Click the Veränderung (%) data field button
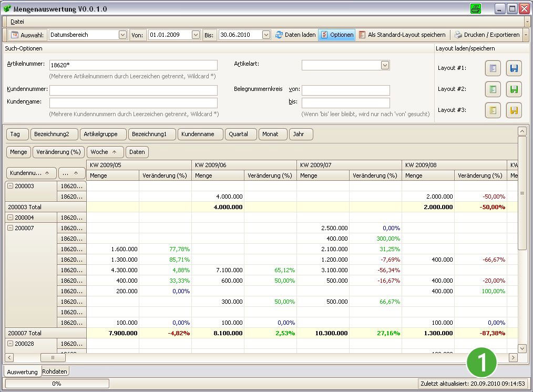This screenshot has width=533, height=392. tap(58, 152)
